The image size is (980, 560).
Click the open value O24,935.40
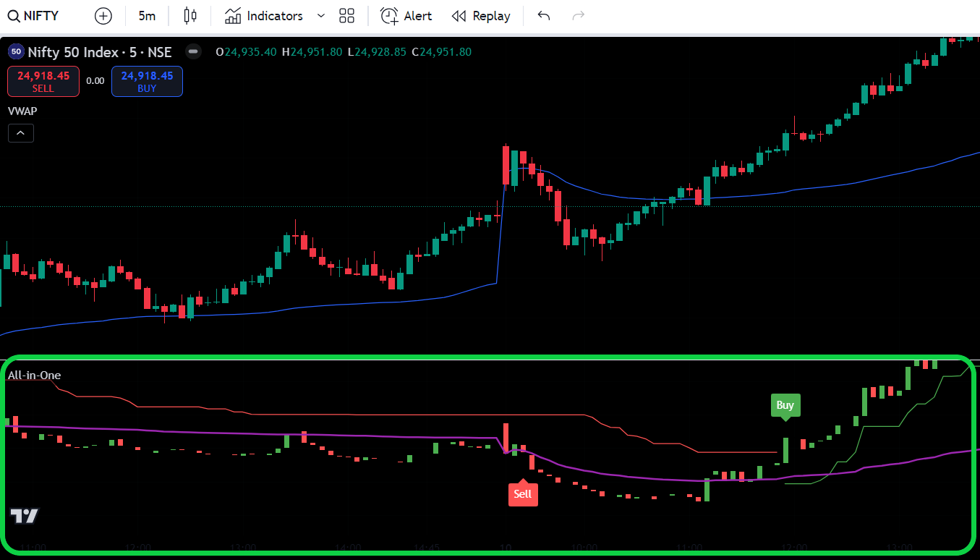pos(247,52)
